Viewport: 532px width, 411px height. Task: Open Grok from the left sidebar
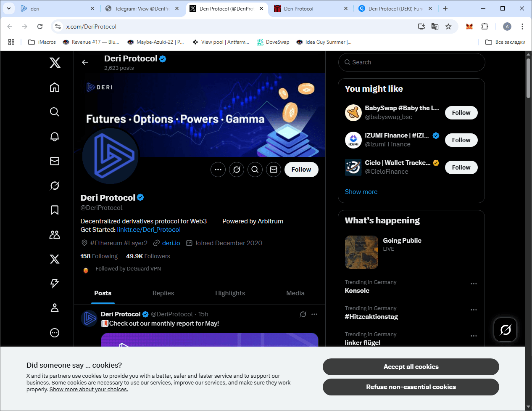coord(55,185)
